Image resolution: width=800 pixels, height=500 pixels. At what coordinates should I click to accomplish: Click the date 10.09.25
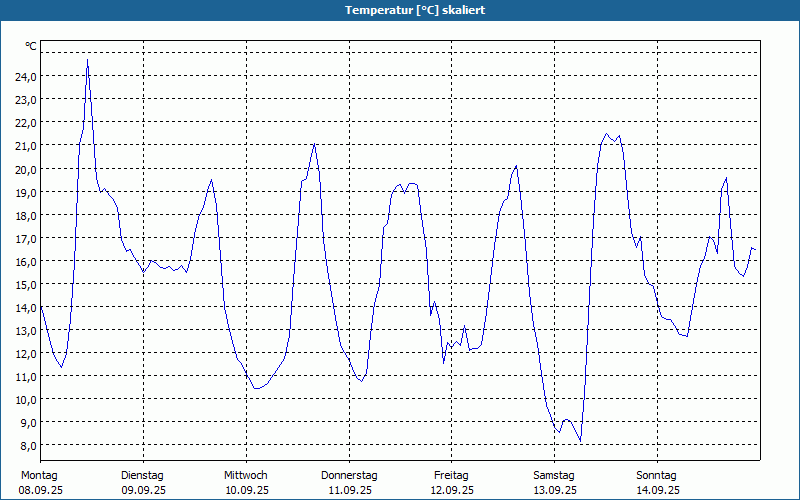(247, 490)
